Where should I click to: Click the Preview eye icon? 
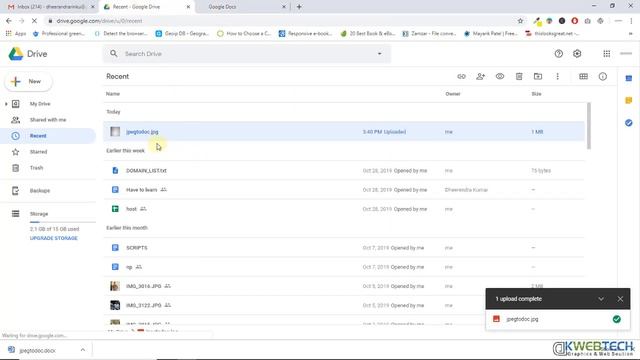500,76
